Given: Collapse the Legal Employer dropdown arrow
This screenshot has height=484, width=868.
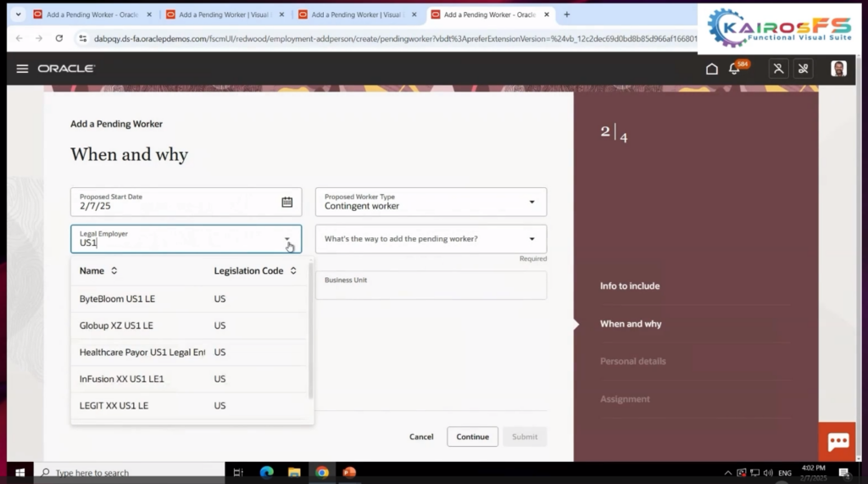Looking at the screenshot, I should pos(287,239).
